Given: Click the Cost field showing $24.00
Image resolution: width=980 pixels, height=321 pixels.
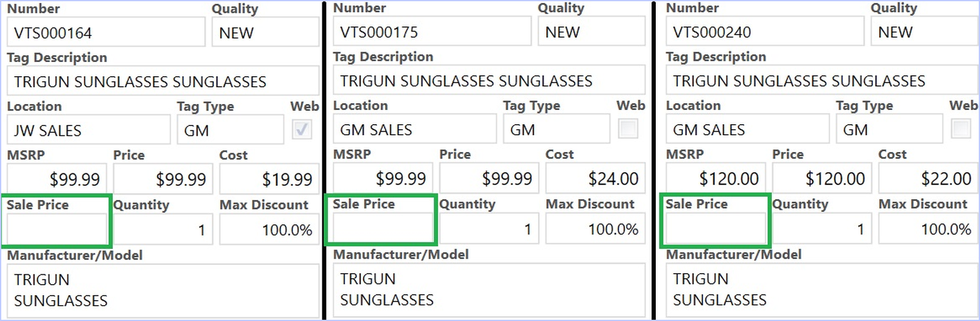Looking at the screenshot, I should pos(596,178).
